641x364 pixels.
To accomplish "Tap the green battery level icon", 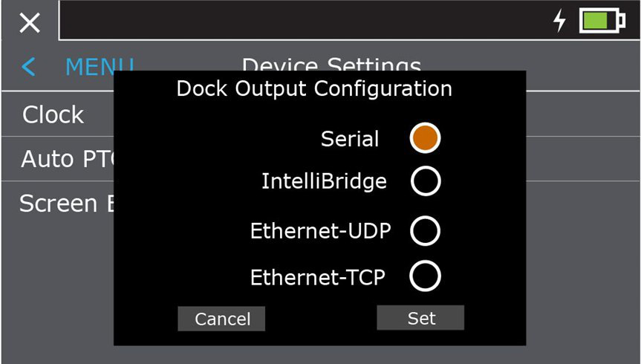I will click(602, 21).
